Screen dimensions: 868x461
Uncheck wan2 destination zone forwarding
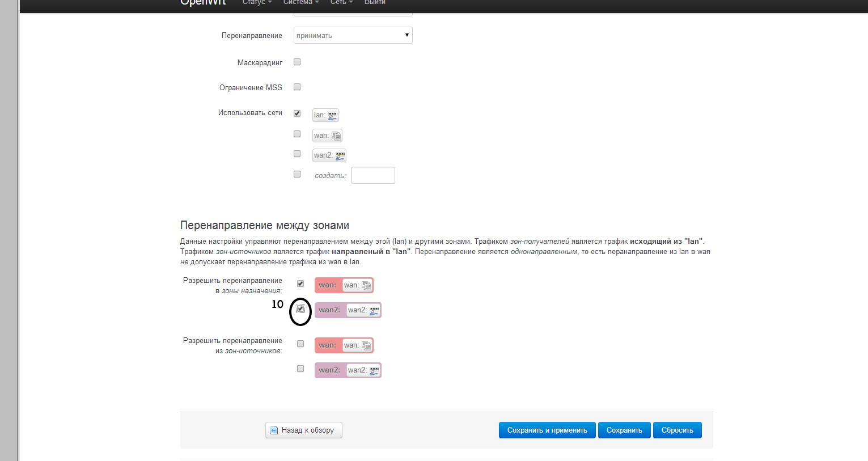click(x=300, y=309)
